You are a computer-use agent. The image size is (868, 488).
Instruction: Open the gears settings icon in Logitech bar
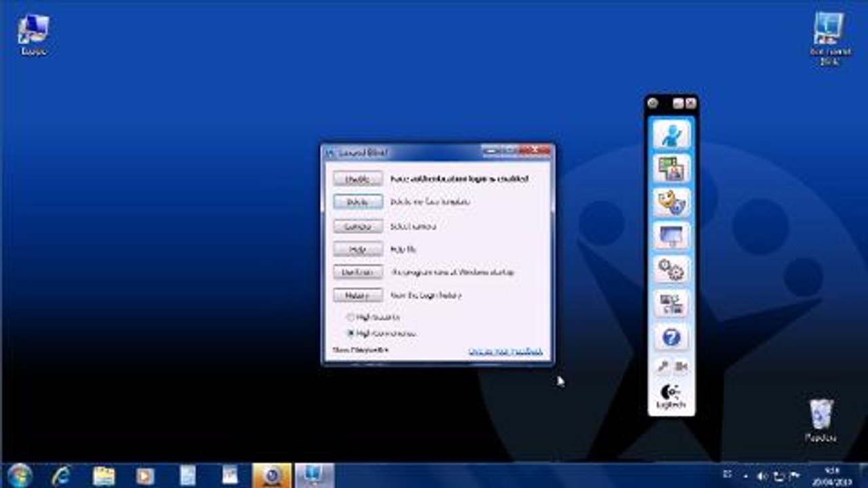click(x=671, y=270)
